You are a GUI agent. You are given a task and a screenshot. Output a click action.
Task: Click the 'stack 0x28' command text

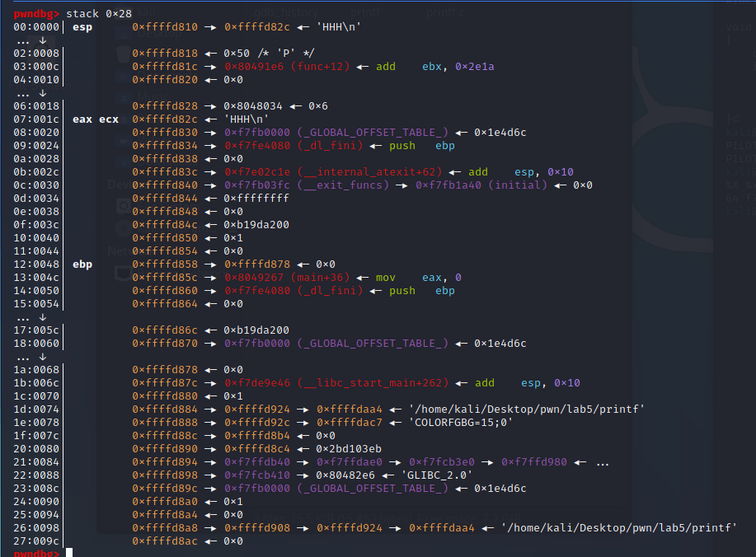click(x=99, y=13)
